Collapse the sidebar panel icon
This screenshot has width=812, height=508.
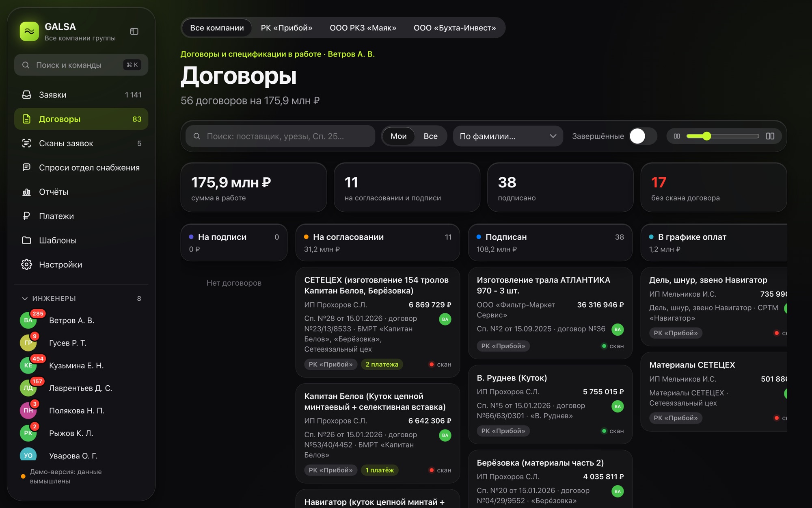134,31
